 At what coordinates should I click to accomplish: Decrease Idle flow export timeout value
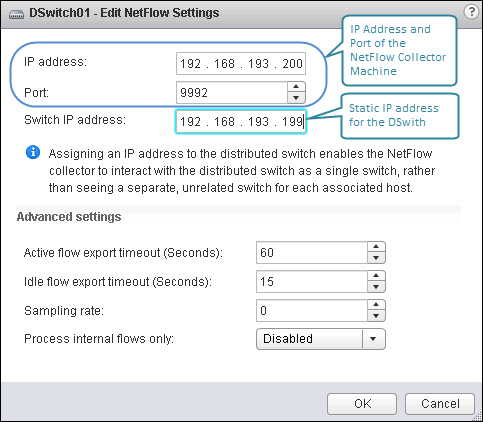pos(376,287)
